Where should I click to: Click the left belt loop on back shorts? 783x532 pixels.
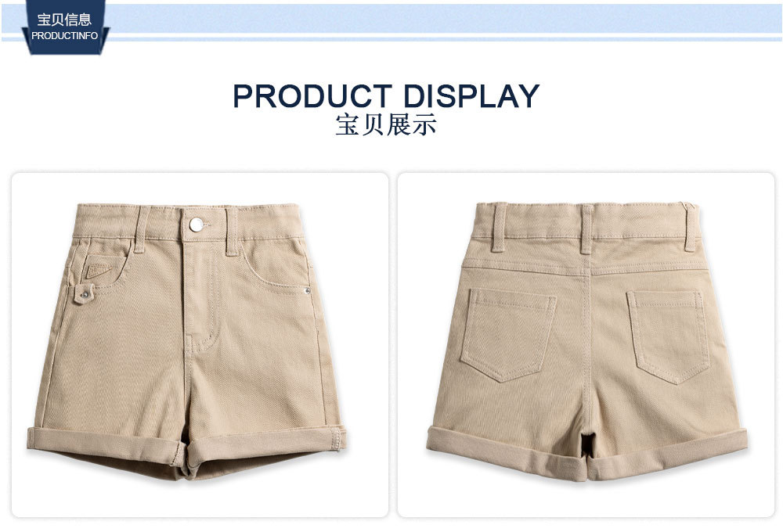pyautogui.click(x=499, y=227)
